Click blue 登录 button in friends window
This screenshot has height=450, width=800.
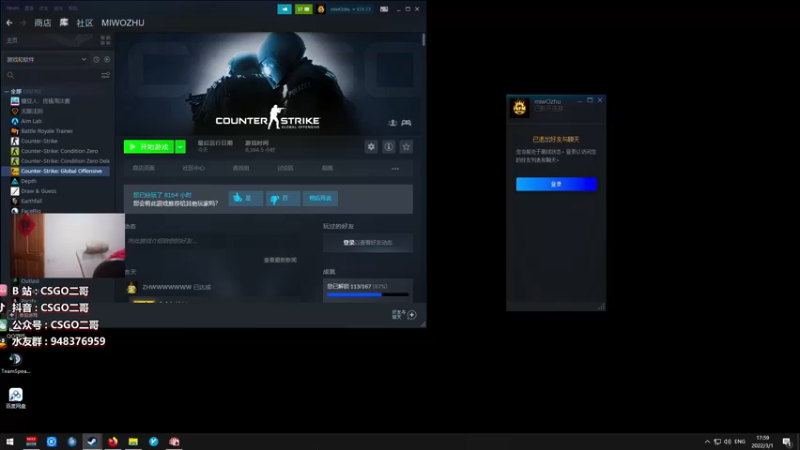click(x=556, y=184)
